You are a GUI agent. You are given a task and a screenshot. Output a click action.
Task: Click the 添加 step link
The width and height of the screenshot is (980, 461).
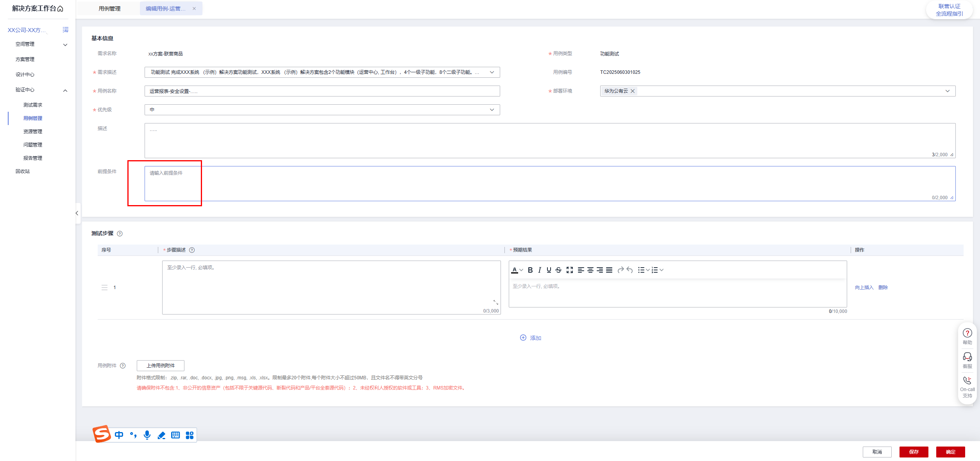pyautogui.click(x=531, y=338)
